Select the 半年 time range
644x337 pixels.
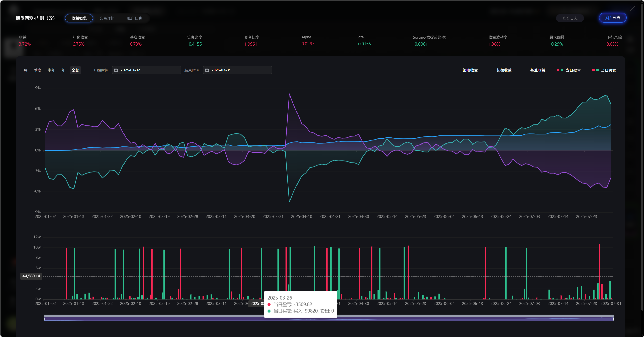point(52,70)
